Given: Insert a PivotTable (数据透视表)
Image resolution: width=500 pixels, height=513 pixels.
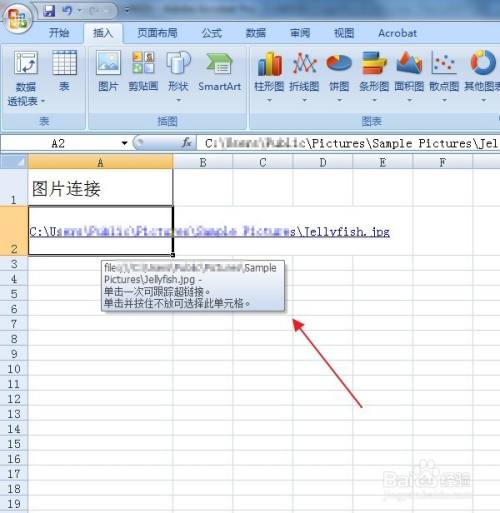Looking at the screenshot, I should (26, 78).
